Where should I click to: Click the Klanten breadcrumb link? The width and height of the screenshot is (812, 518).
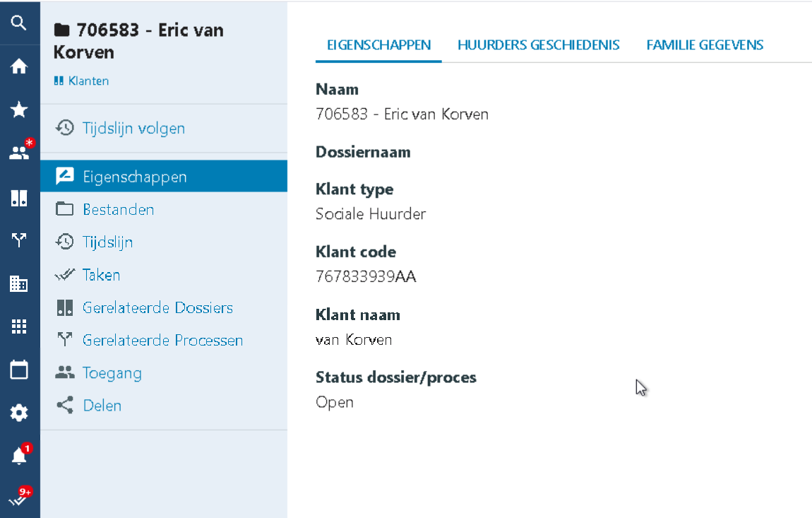pyautogui.click(x=88, y=81)
